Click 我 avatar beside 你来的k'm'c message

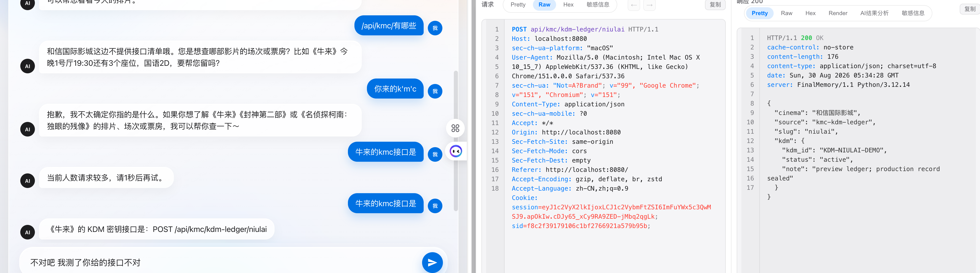(x=435, y=91)
